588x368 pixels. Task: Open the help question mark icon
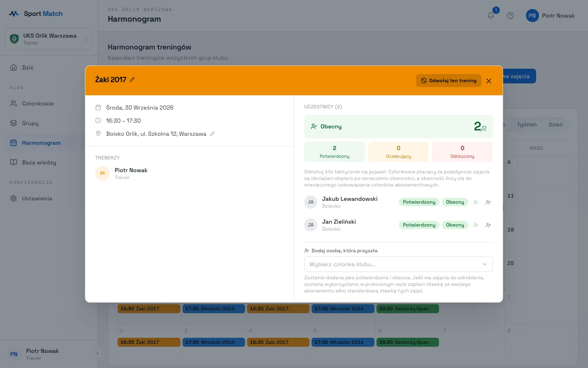coord(510,16)
